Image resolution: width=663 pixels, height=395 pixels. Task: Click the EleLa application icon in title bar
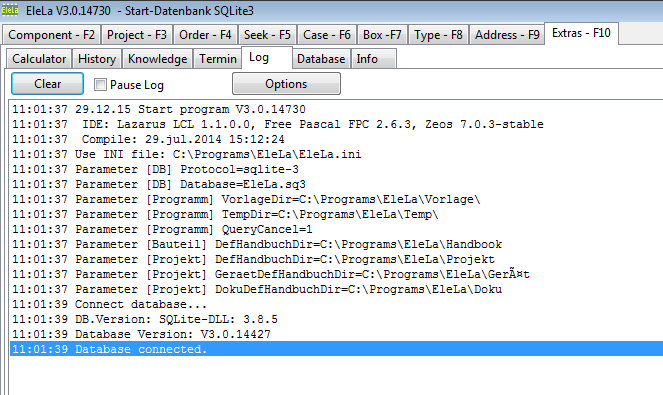pyautogui.click(x=9, y=10)
